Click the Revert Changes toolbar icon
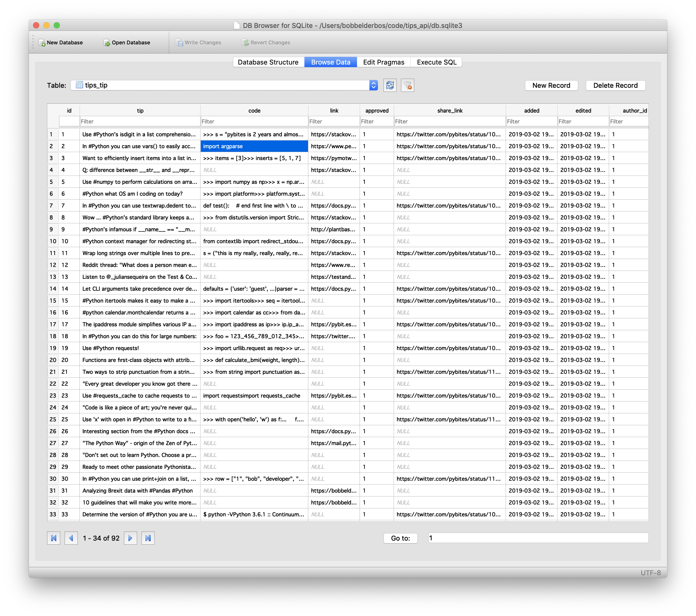This screenshot has height=616, width=696. [x=245, y=43]
